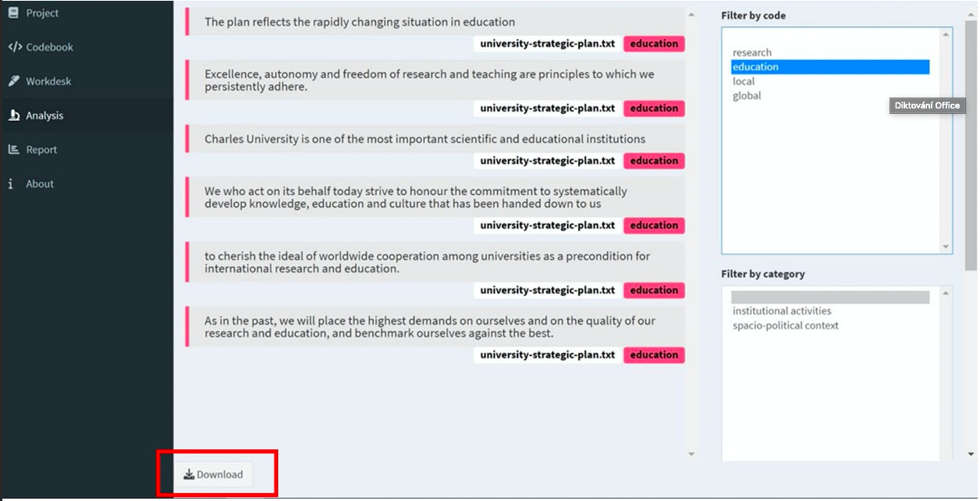
Task: Click code filter list scroll-up arrow
Action: click(946, 34)
